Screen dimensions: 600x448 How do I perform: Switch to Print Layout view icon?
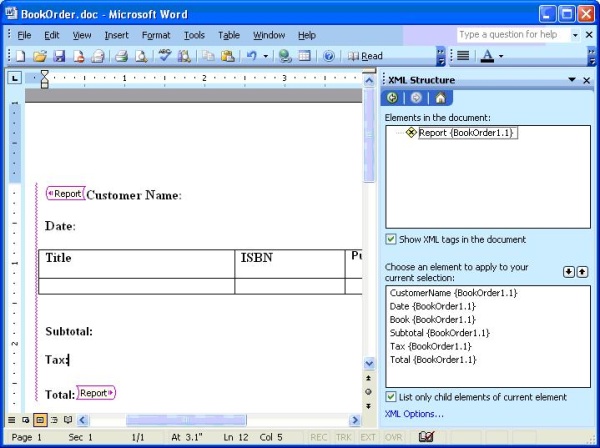[x=40, y=420]
